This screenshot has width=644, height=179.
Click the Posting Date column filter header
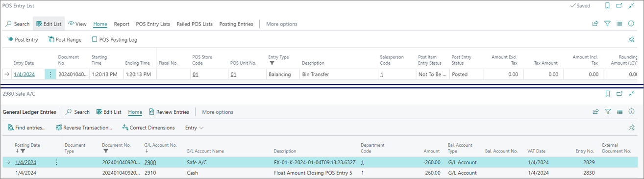(27, 148)
